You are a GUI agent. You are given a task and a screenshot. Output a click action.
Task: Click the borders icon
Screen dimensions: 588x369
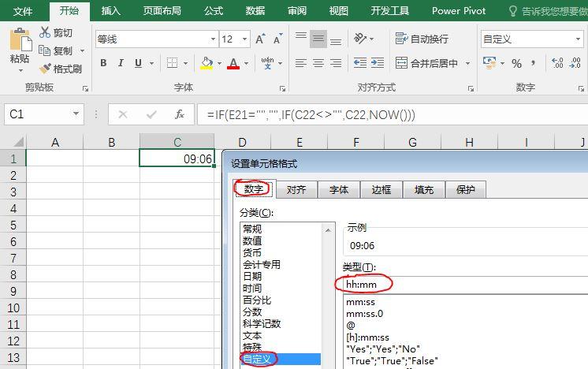[172, 63]
